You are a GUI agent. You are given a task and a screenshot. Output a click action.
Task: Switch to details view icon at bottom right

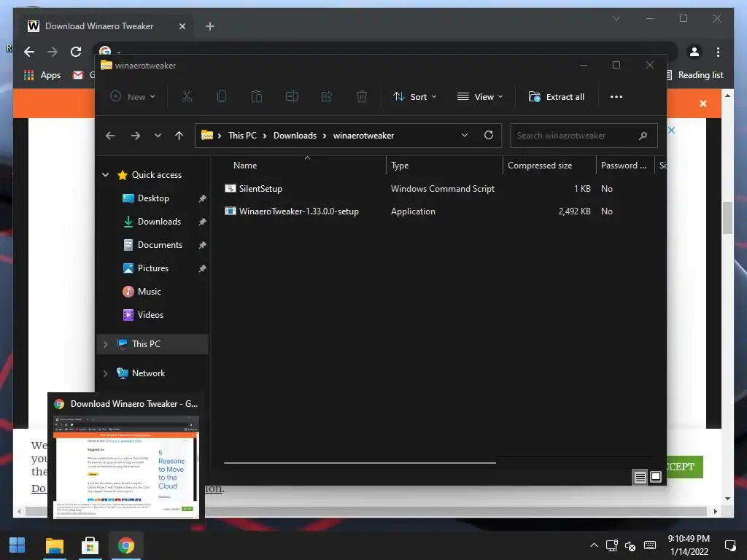click(x=640, y=477)
